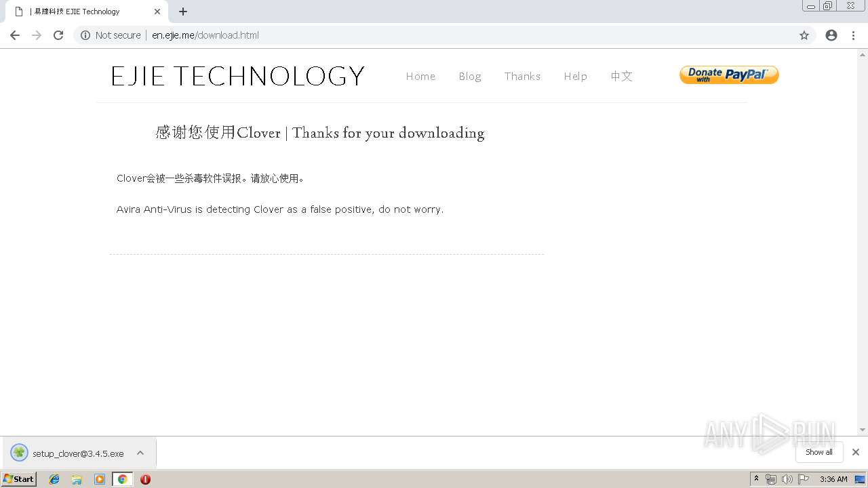Viewport: 868px width, 488px height.
Task: Open the Chrome profile avatar
Action: tap(831, 35)
